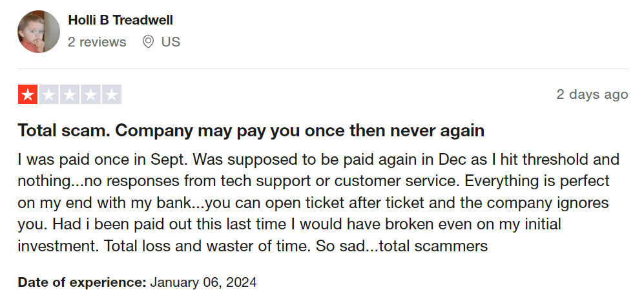Open the "2 days ago" timestamp

[x=592, y=94]
